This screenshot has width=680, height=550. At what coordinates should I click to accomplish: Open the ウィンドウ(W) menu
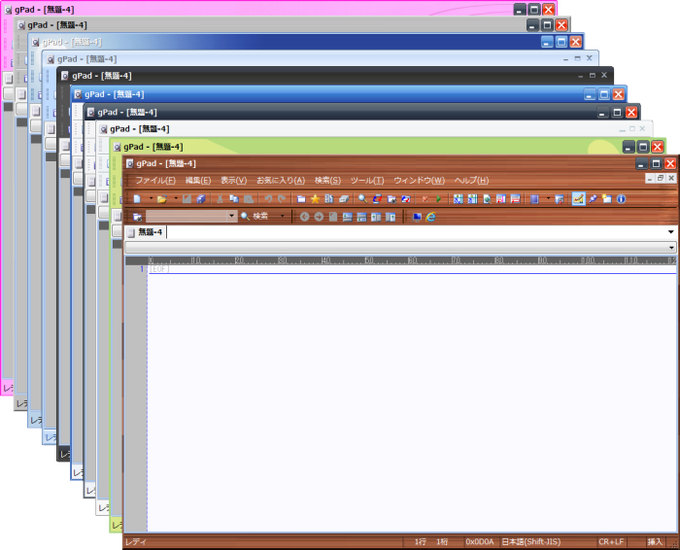[419, 180]
